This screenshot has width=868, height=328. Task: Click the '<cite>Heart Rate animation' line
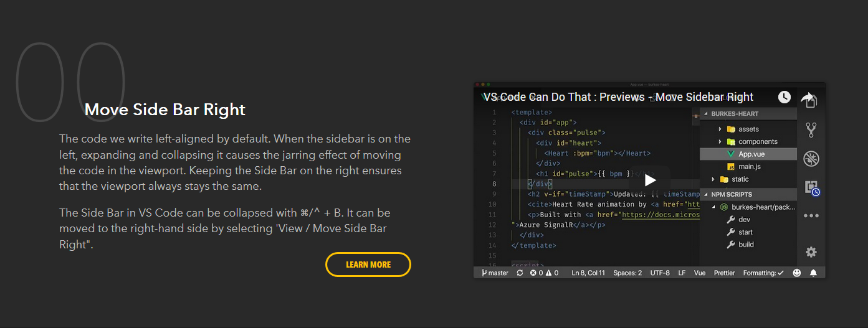pos(614,204)
